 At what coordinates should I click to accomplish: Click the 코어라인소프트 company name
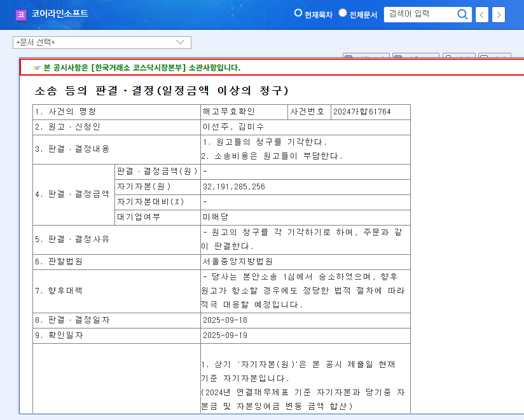tap(60, 14)
